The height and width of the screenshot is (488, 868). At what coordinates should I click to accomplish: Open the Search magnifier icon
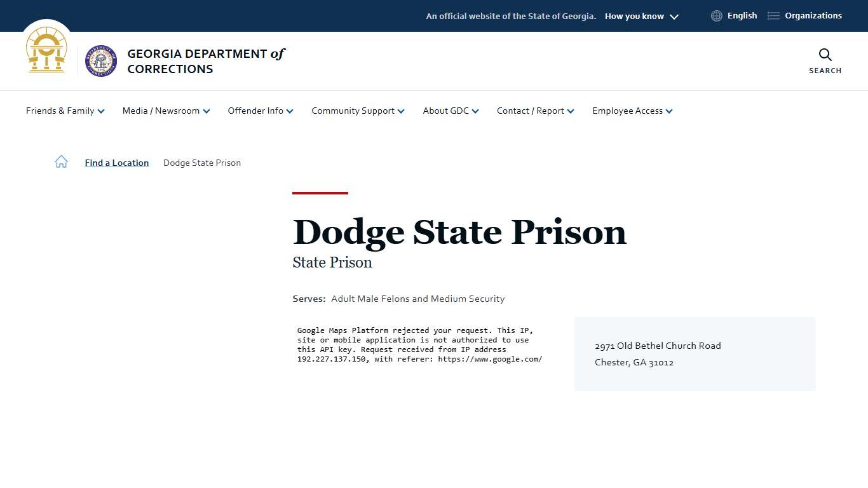[x=824, y=55]
